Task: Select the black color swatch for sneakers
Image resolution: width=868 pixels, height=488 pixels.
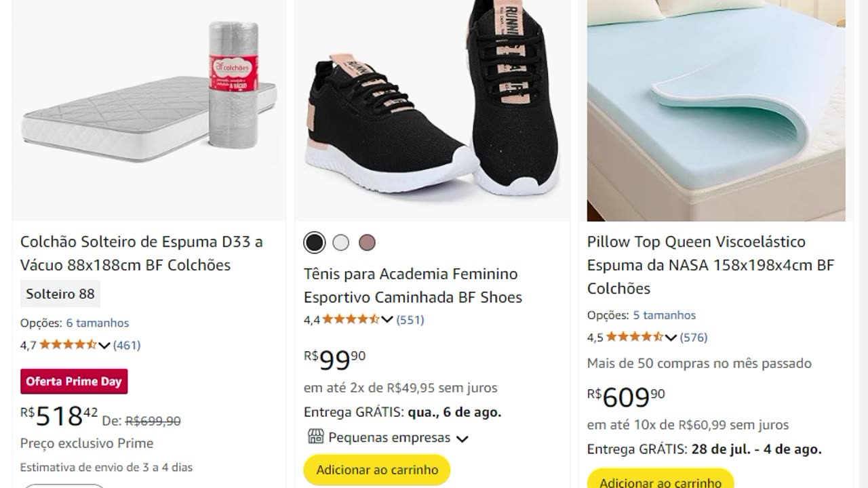Action: [314, 243]
